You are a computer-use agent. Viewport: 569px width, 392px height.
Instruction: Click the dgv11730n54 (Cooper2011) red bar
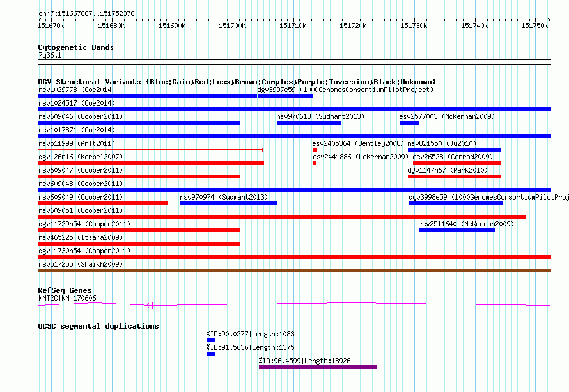click(294, 257)
